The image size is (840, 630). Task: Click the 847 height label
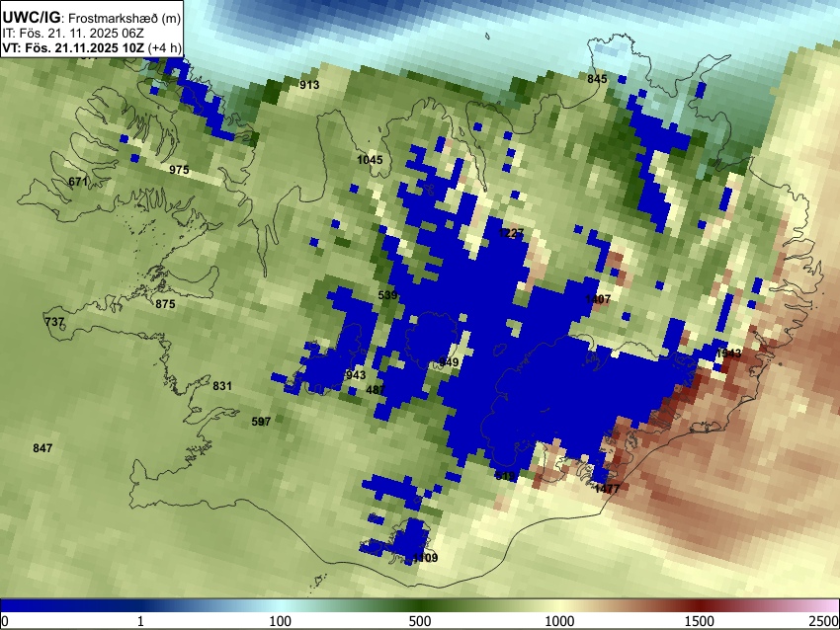(42, 448)
